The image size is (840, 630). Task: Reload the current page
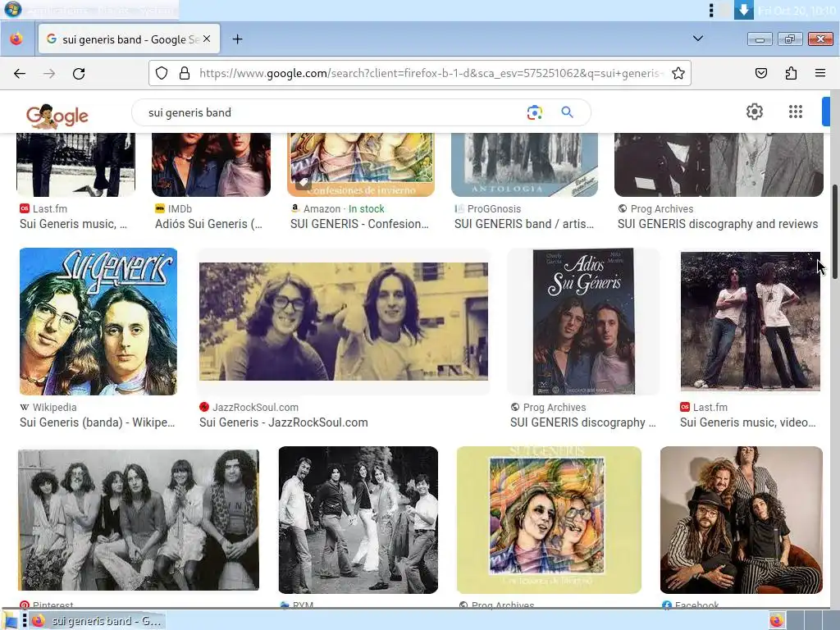click(x=79, y=73)
